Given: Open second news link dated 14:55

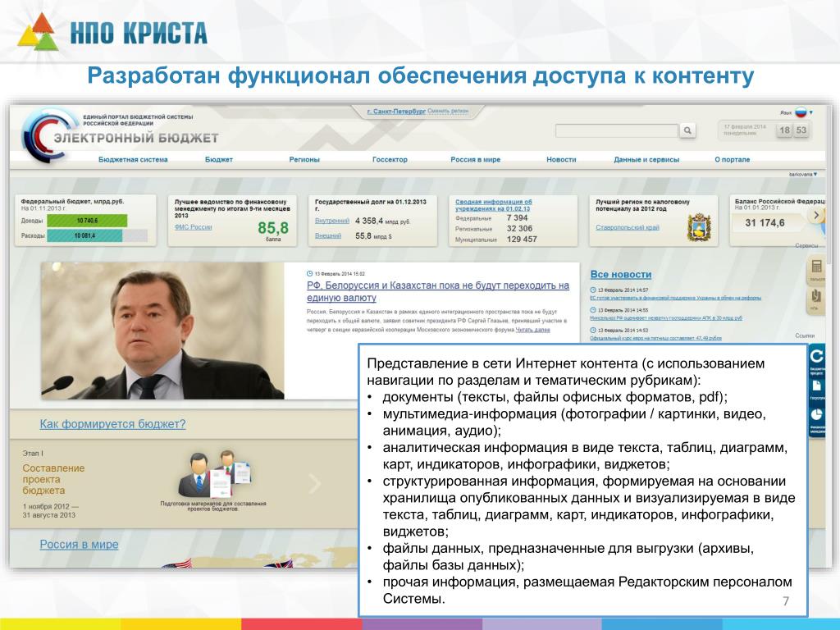Looking at the screenshot, I should click(x=666, y=318).
